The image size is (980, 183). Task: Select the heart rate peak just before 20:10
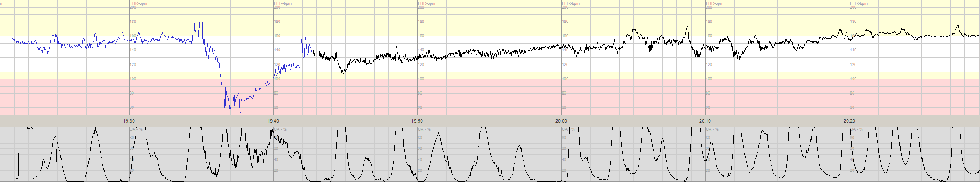tap(687, 27)
